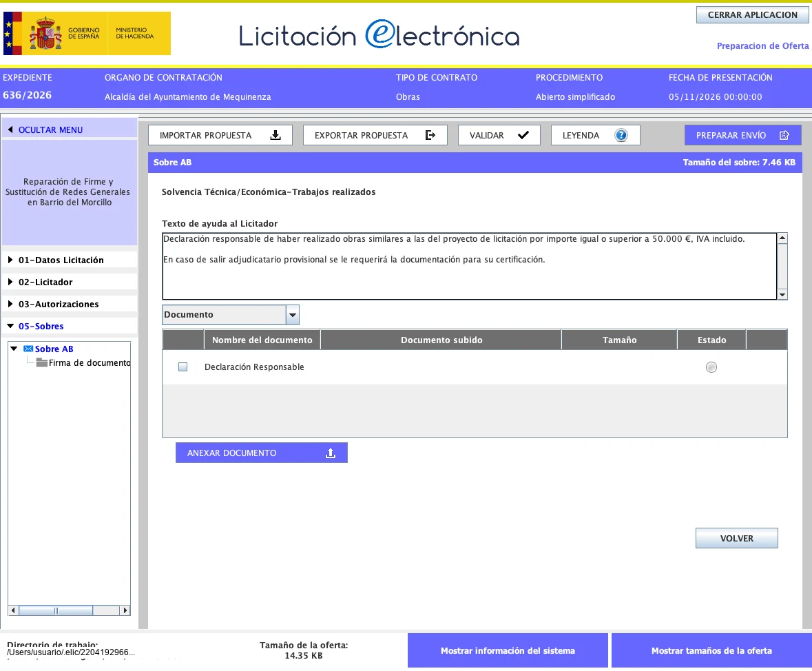Hide the menu with Ocultar Menu
812x671 pixels.
[x=70, y=130]
